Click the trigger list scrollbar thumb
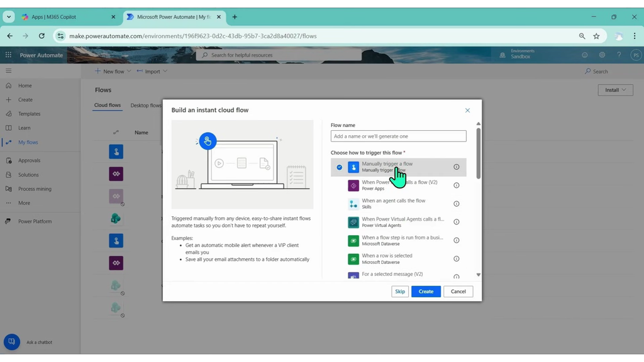The height and width of the screenshot is (362, 644). coord(479,153)
